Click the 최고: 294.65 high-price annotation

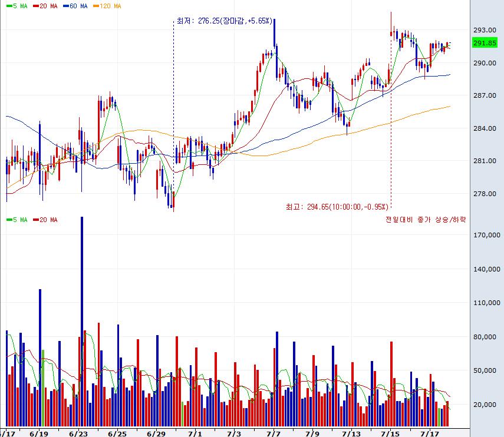coord(337,207)
